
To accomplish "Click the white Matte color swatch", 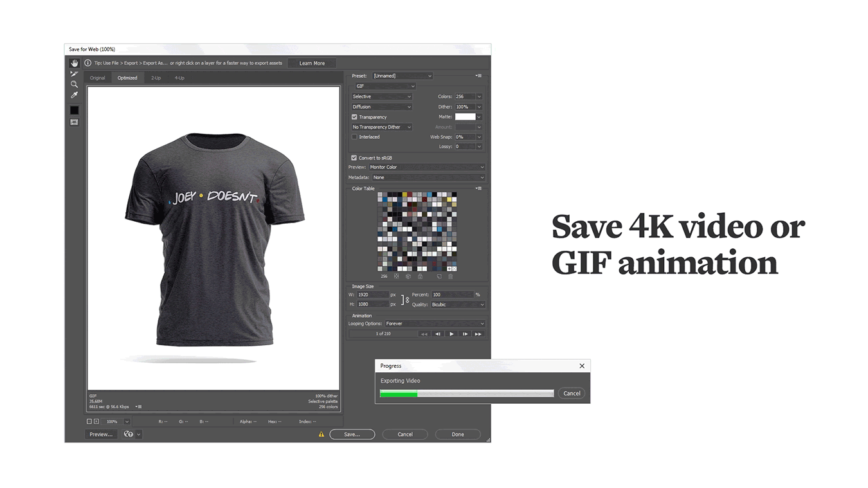I will (466, 117).
